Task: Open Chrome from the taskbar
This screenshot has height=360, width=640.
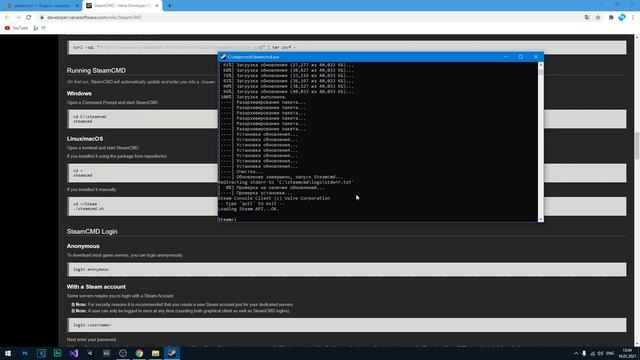Action: coord(139,353)
